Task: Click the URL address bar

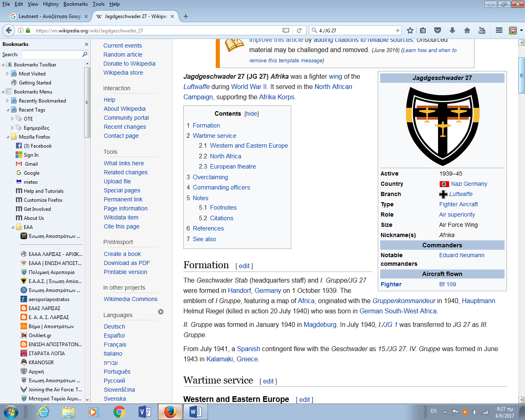Action: tap(156, 30)
